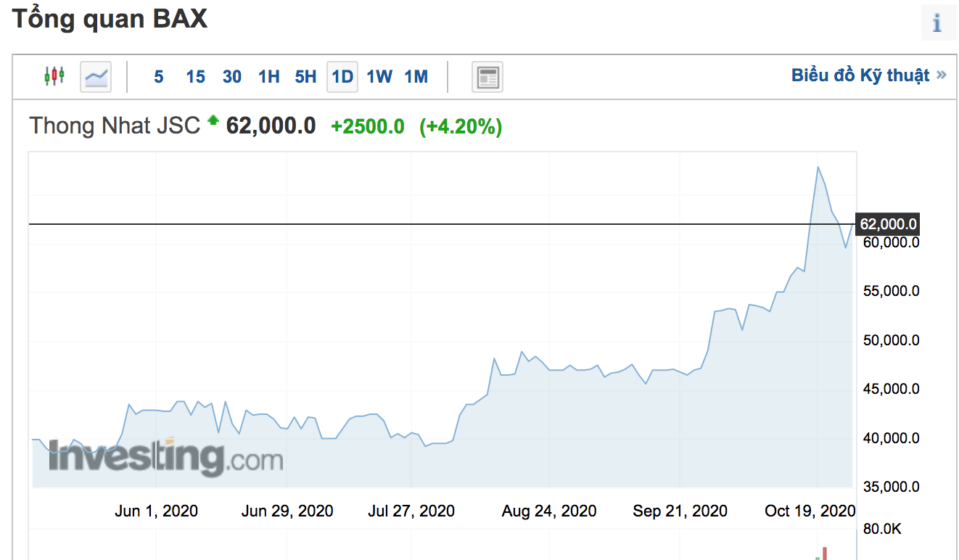The height and width of the screenshot is (560, 959).
Task: Click the (+4.20%) percentage change
Action: click(x=461, y=127)
